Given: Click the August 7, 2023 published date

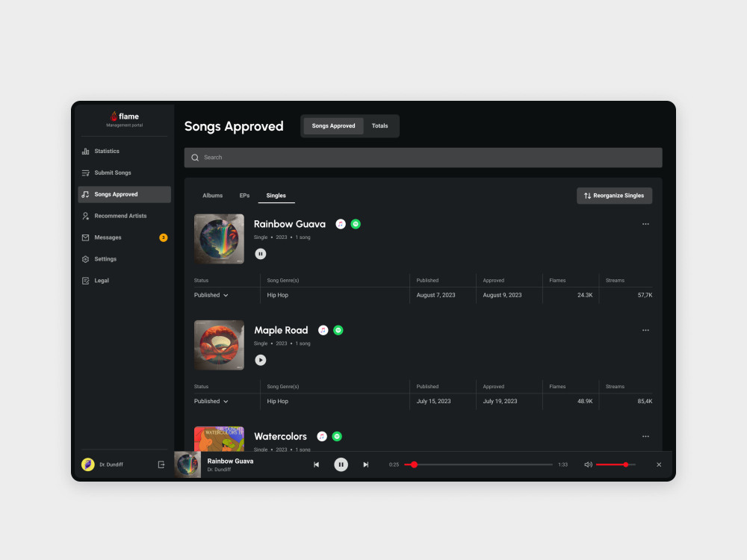Looking at the screenshot, I should (436, 295).
